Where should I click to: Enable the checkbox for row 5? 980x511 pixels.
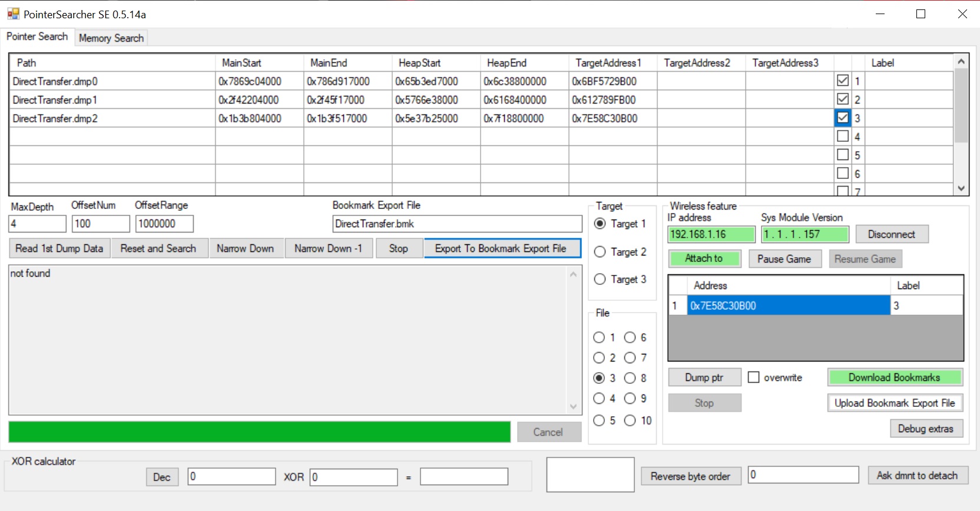843,155
